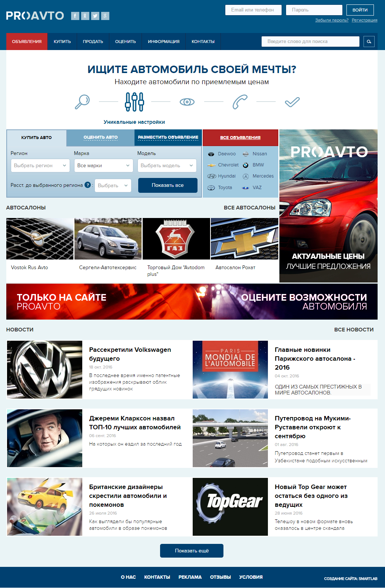
Task: Choose the Mercedes brand logo
Action: (x=246, y=176)
